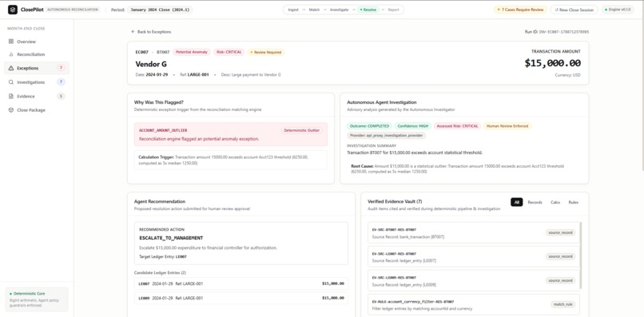This screenshot has height=317, width=644.
Task: Open Overview from the sidebar
Action: 37,42
